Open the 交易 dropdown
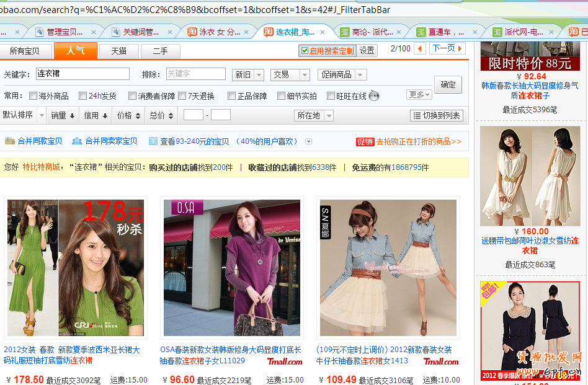 click(x=290, y=74)
